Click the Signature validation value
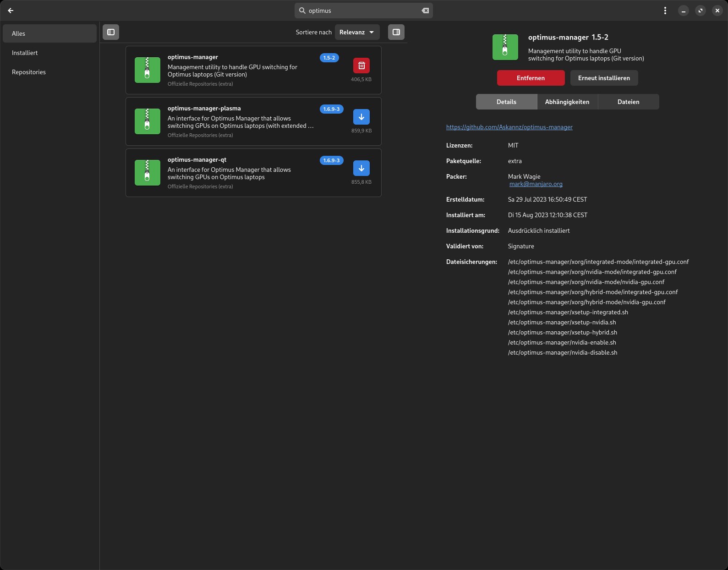The height and width of the screenshot is (570, 728). (521, 246)
